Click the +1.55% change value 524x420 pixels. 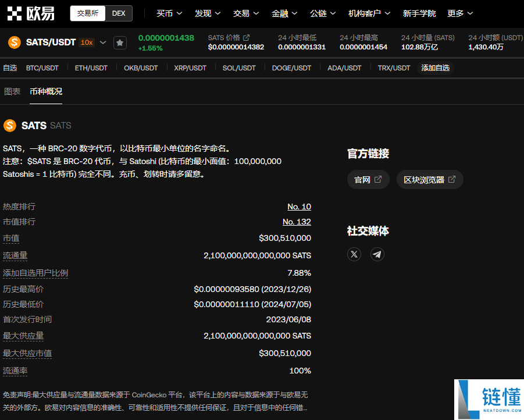151,48
